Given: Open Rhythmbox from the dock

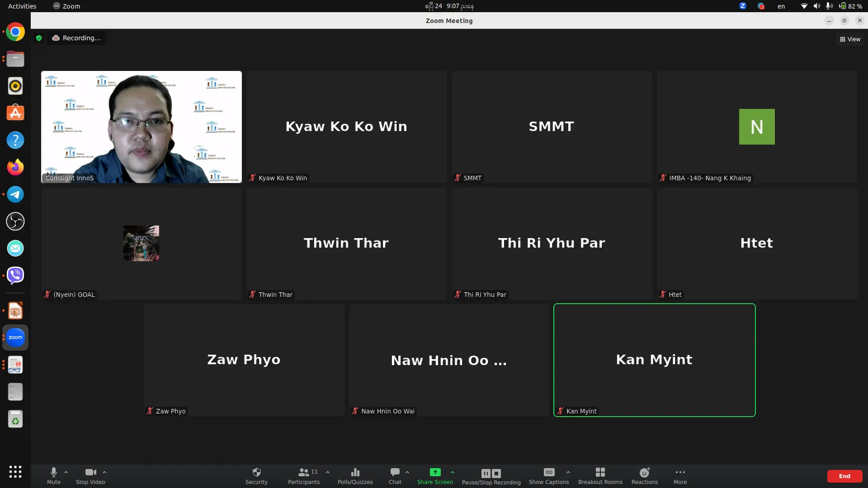Looking at the screenshot, I should pos(15,86).
